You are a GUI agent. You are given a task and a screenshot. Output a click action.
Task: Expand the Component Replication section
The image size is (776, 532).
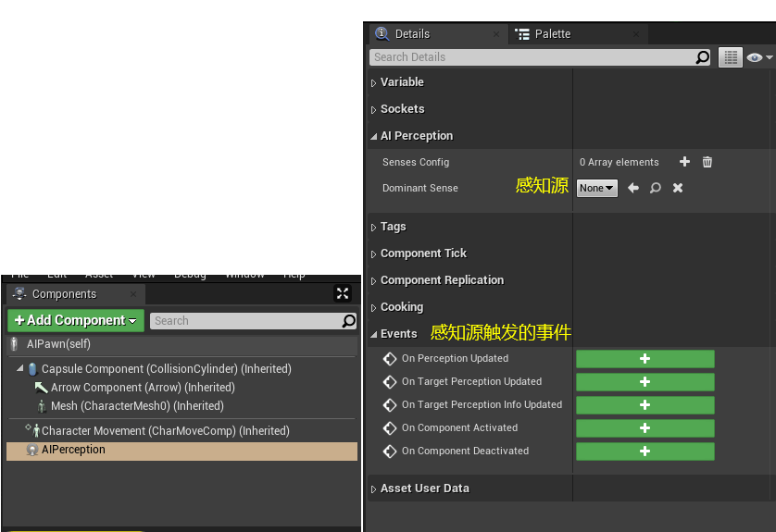(x=374, y=281)
